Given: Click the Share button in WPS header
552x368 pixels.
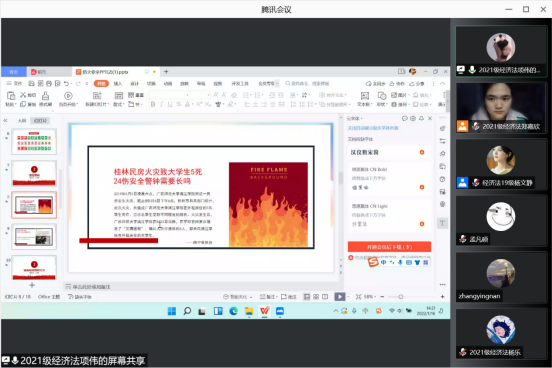Looking at the screenshot, I should click(417, 83).
